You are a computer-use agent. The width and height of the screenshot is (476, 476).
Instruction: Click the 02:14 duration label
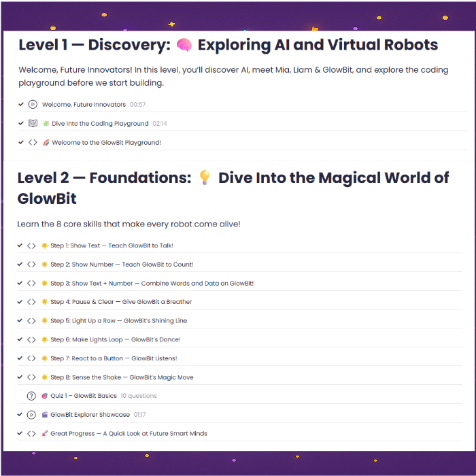(160, 124)
